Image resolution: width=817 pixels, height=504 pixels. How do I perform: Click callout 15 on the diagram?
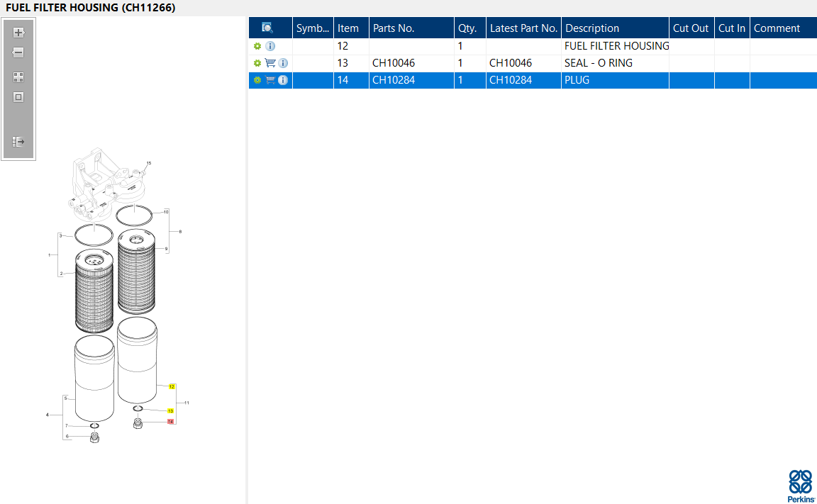tap(148, 164)
